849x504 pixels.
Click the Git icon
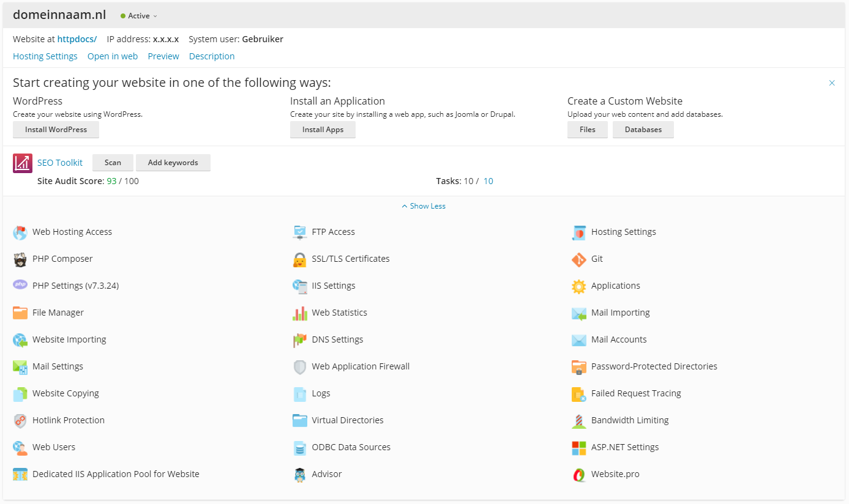(x=578, y=259)
